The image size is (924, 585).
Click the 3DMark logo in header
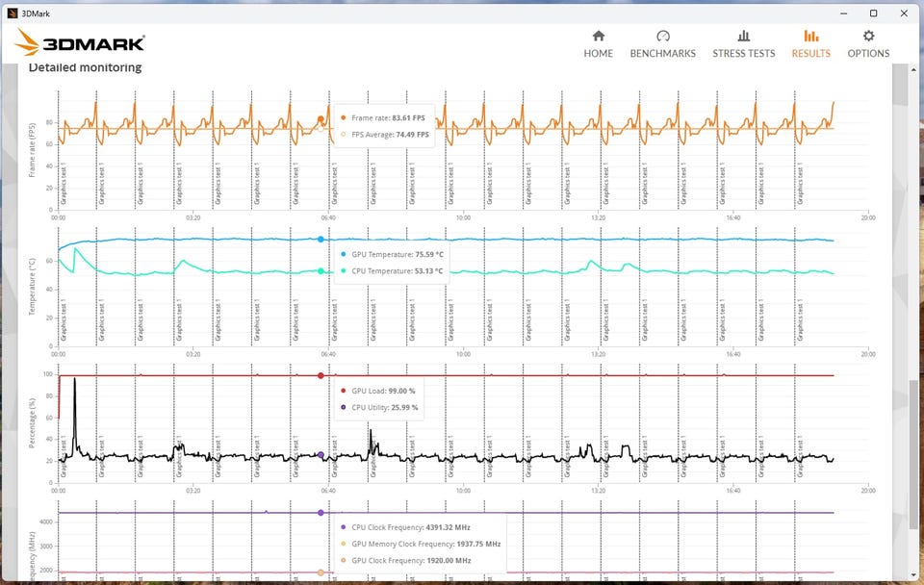click(81, 42)
